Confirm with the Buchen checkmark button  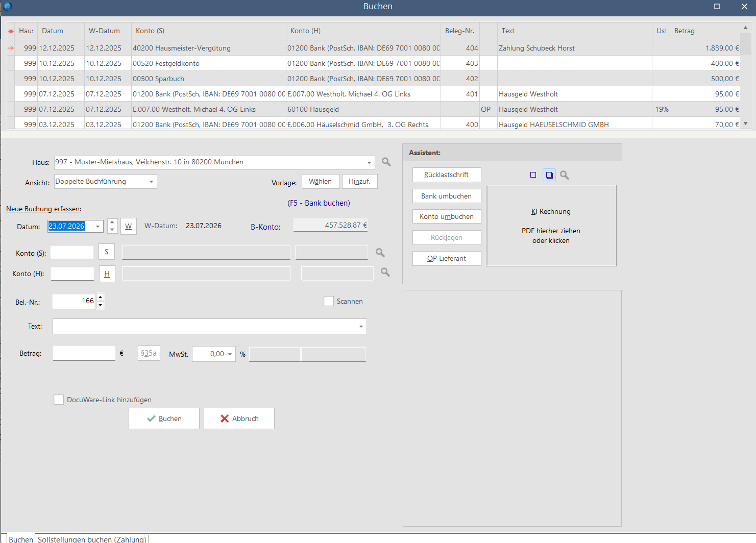pyautogui.click(x=164, y=418)
